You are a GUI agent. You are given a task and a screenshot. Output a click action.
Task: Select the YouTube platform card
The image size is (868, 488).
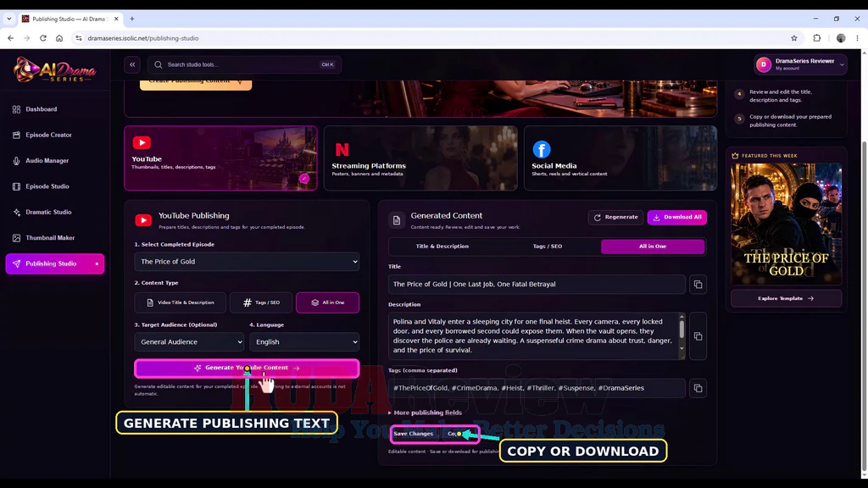[x=221, y=158]
